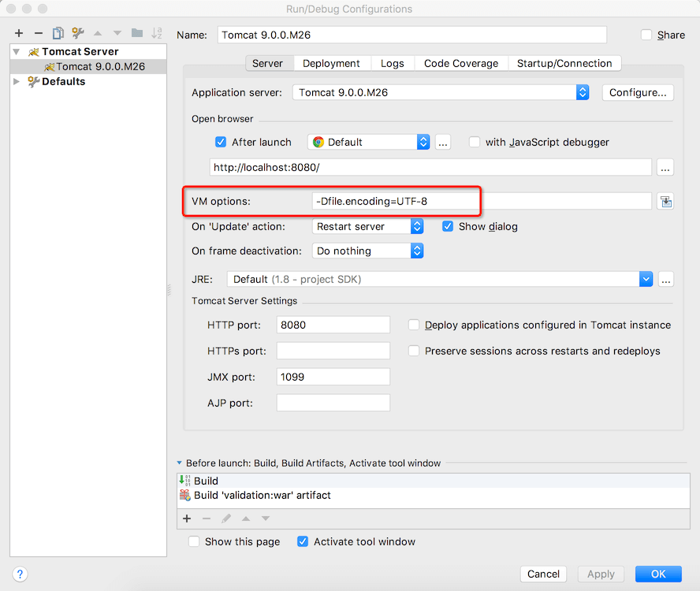
Task: Toggle Activate tool window checkbox
Action: pos(303,541)
